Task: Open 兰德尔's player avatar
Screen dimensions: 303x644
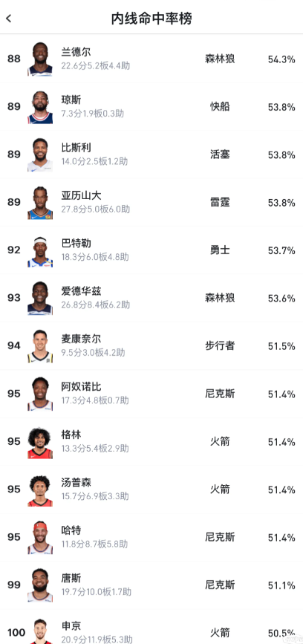Action: point(40,59)
